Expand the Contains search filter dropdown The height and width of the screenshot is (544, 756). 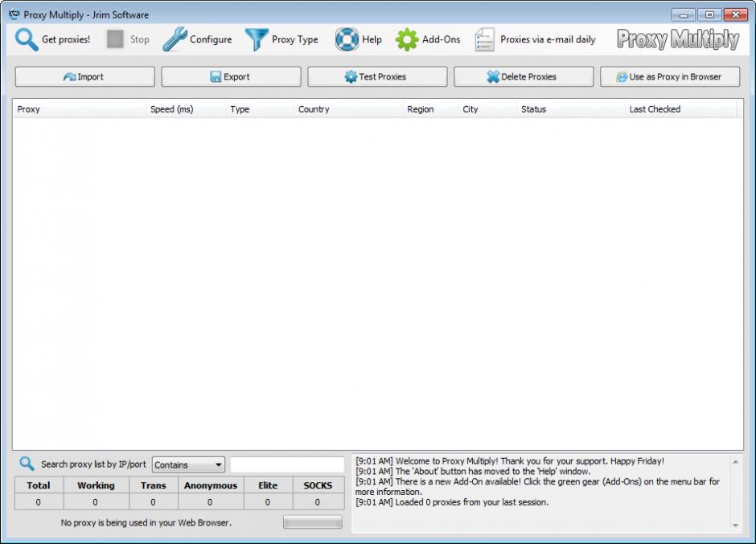click(x=188, y=464)
